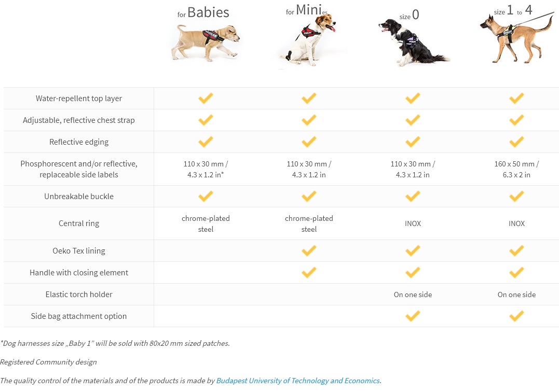Click Babies checkmark for Water-repellent top layer
Viewport: 559px width, 392px height.
pyautogui.click(x=206, y=99)
